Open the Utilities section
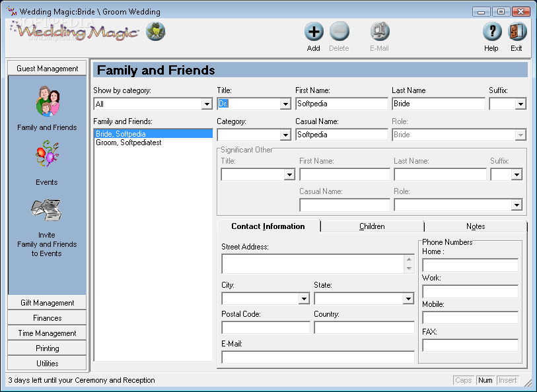 (x=48, y=363)
